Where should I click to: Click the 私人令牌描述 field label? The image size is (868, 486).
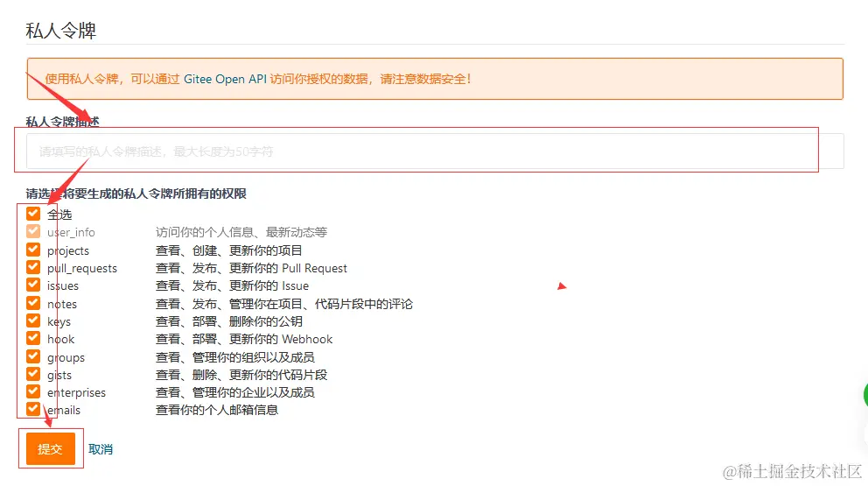[x=62, y=122]
